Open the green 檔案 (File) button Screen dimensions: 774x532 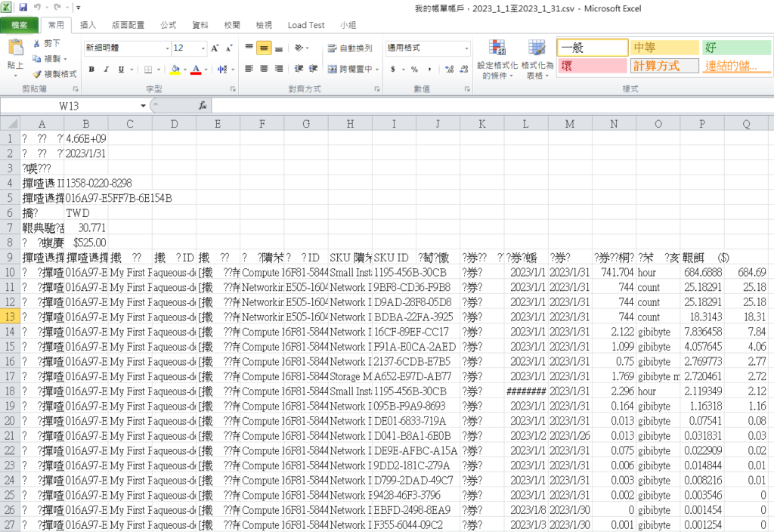pyautogui.click(x=19, y=25)
